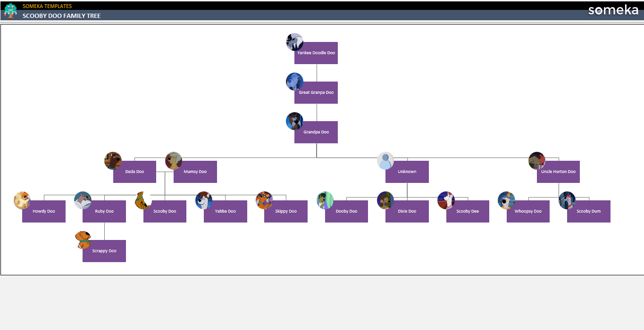The height and width of the screenshot is (330, 644).
Task: Select Dooby Doo's avatar picture
Action: tap(325, 200)
